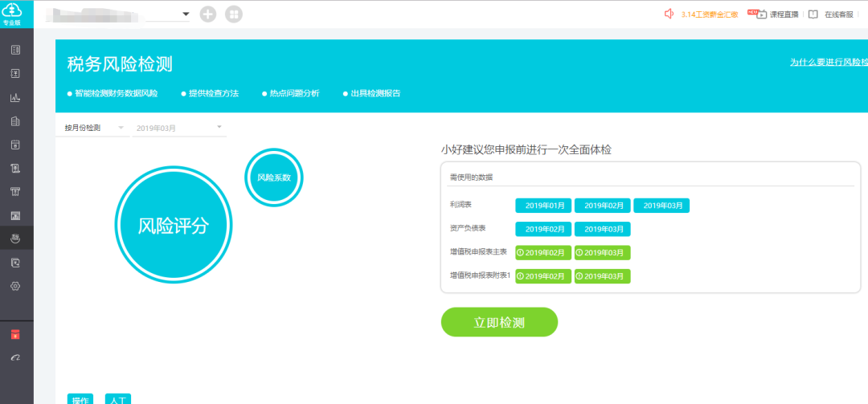Click the 立即检测 button

(499, 322)
